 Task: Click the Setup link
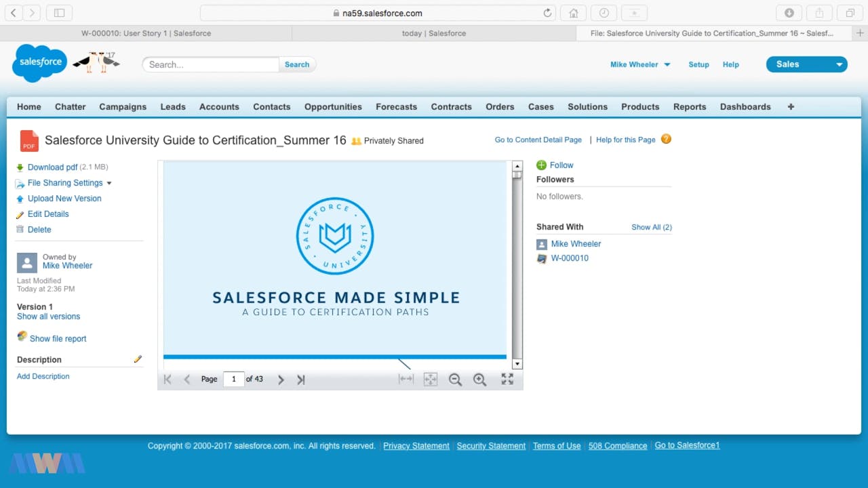click(x=698, y=64)
